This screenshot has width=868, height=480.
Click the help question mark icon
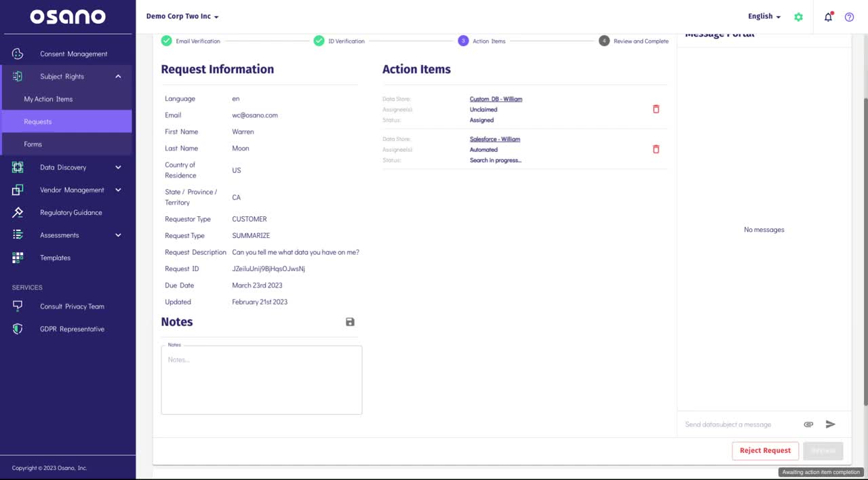pos(849,17)
